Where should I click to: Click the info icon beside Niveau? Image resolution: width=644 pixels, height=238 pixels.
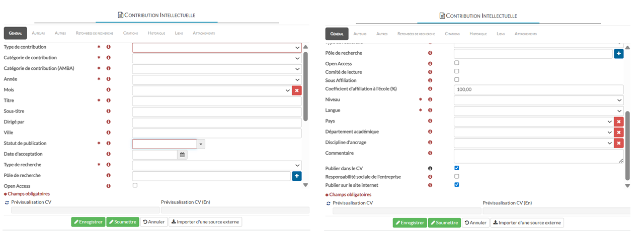[x=430, y=100]
